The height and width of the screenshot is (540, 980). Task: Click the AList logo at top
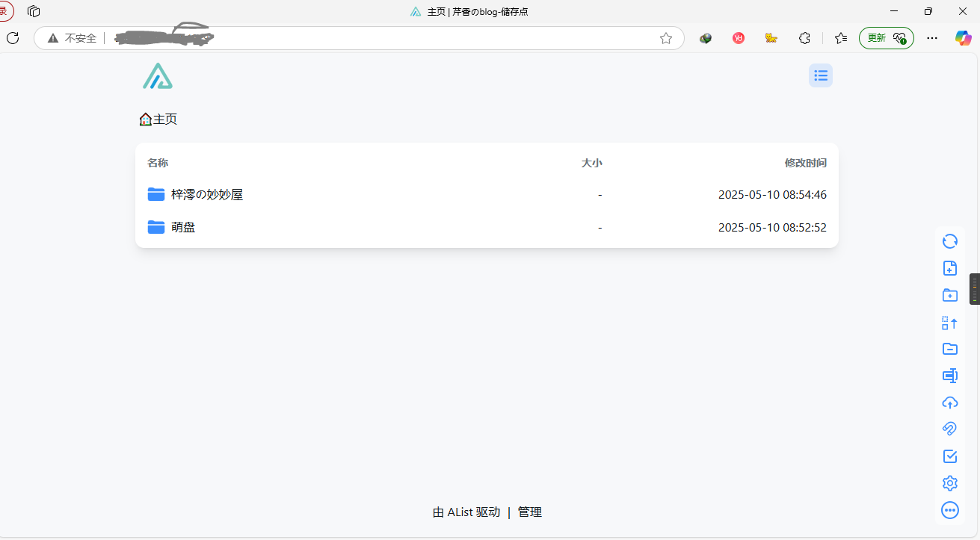158,76
